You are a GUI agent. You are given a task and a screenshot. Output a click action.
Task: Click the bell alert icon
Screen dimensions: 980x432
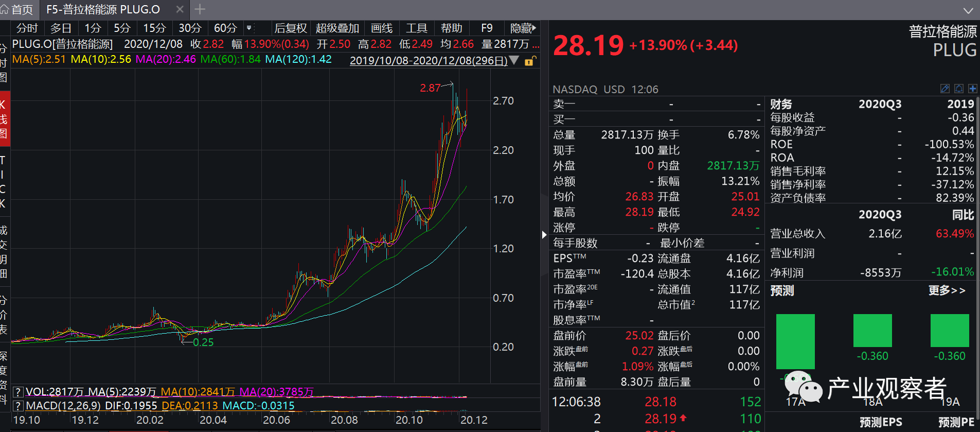(x=959, y=89)
